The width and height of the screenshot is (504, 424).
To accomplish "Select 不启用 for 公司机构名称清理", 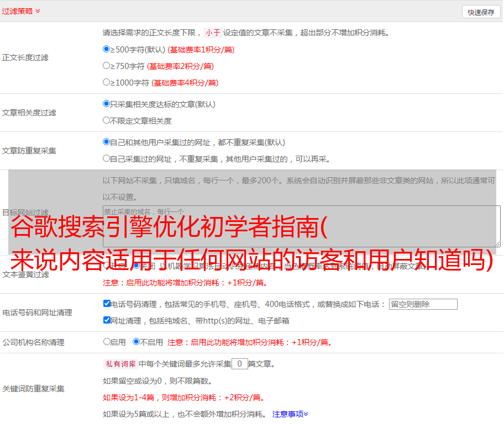I will click(x=136, y=342).
